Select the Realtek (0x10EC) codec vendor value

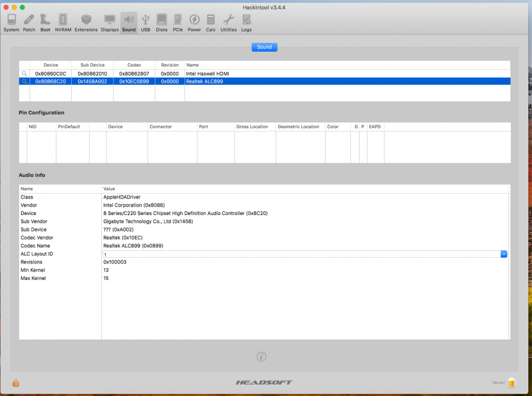123,238
